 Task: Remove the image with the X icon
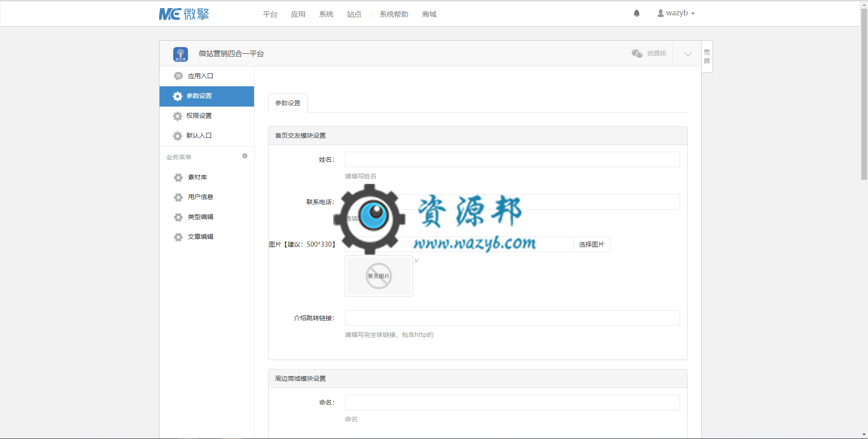[x=416, y=261]
